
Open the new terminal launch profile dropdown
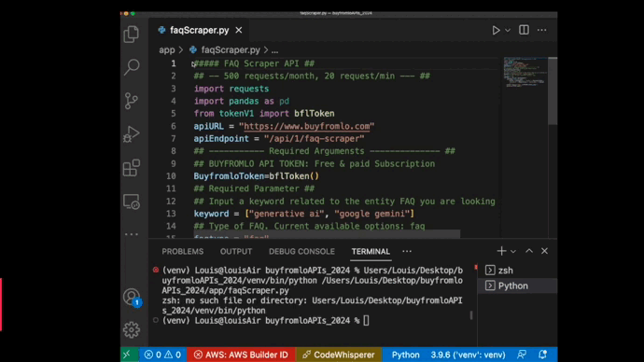[513, 251]
